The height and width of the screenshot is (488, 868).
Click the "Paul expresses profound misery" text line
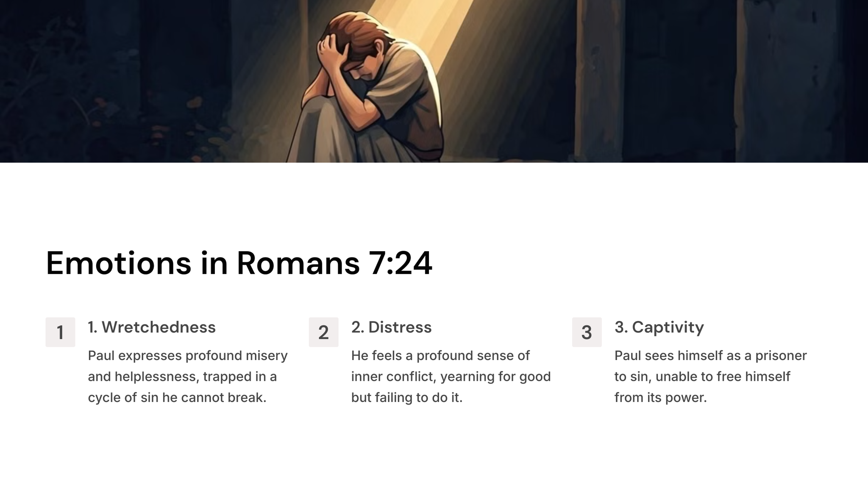point(188,355)
